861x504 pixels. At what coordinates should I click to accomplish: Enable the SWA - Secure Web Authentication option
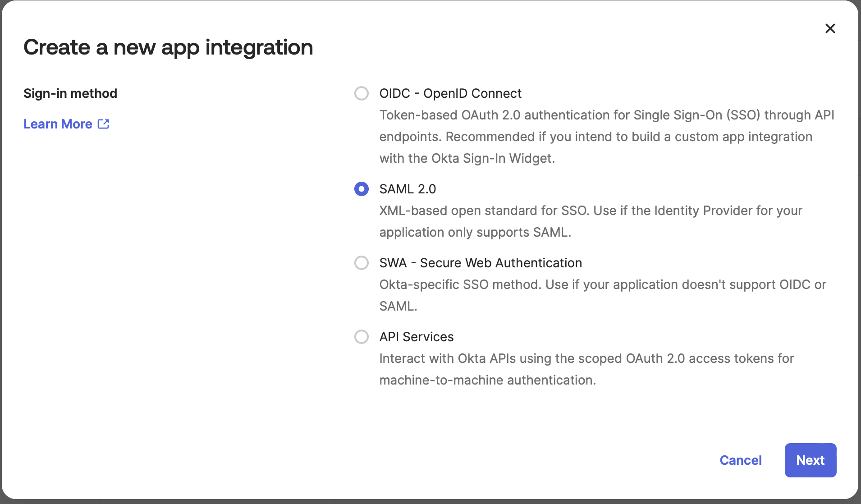click(x=361, y=263)
